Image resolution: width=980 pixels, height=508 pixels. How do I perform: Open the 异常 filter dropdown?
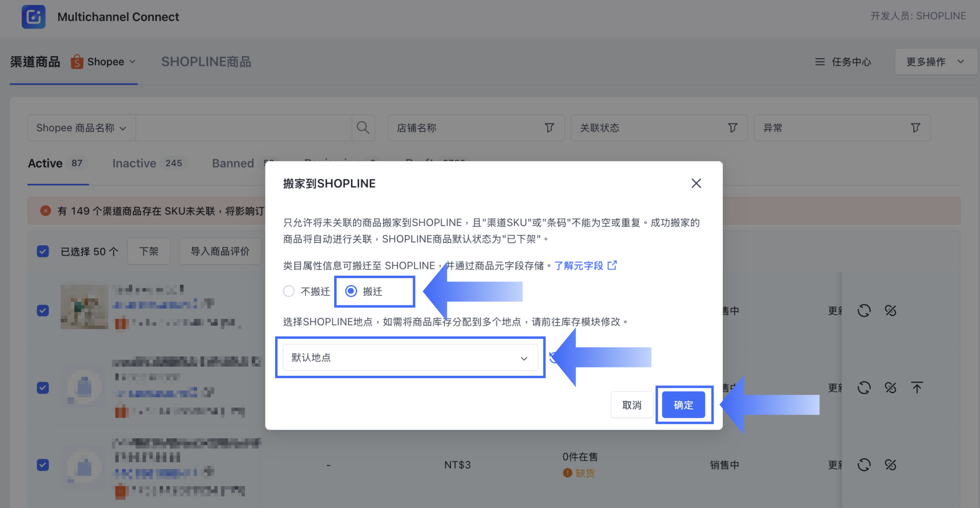[x=842, y=128]
